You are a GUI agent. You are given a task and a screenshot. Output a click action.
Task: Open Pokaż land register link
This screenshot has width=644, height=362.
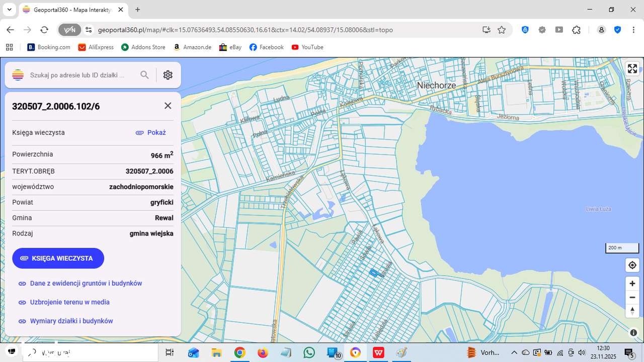151,133
